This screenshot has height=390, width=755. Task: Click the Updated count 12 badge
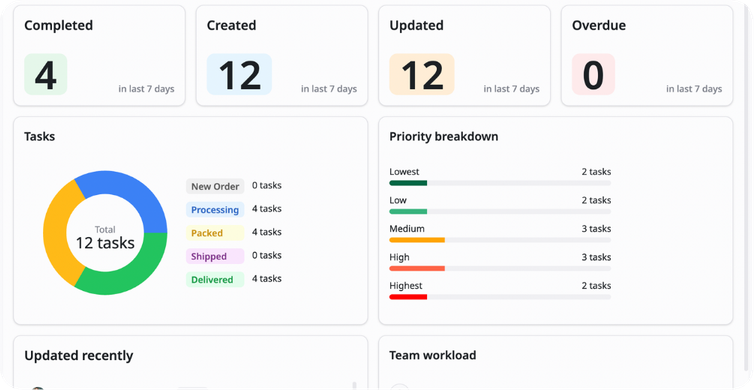[x=422, y=74]
